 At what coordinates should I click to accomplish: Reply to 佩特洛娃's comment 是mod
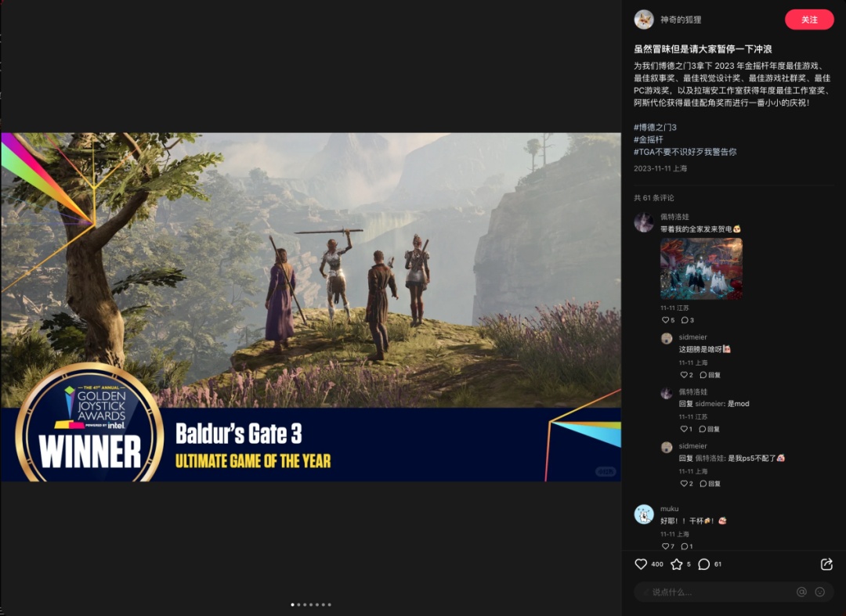(x=710, y=429)
